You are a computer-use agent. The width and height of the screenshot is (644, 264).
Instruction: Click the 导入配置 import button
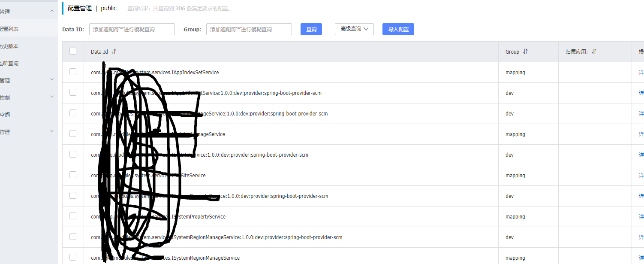click(x=398, y=29)
